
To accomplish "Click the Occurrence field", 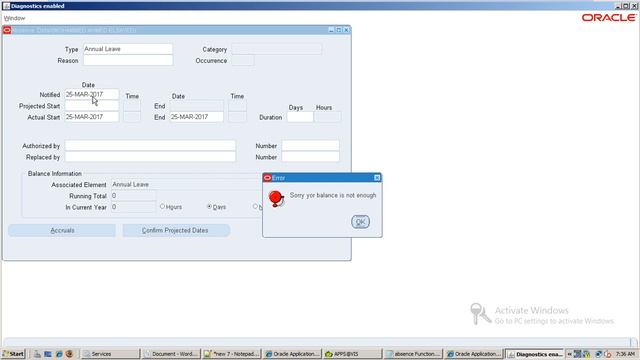I will (x=242, y=60).
